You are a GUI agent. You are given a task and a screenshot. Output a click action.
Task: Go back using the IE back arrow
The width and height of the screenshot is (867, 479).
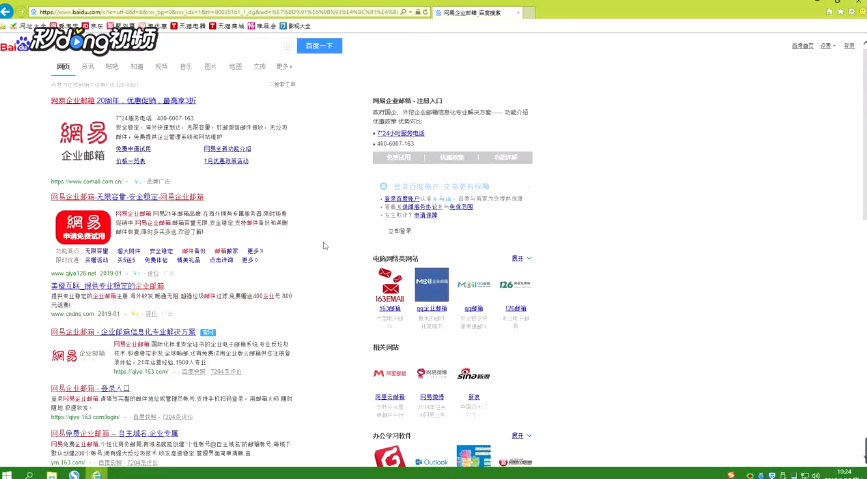pos(6,11)
